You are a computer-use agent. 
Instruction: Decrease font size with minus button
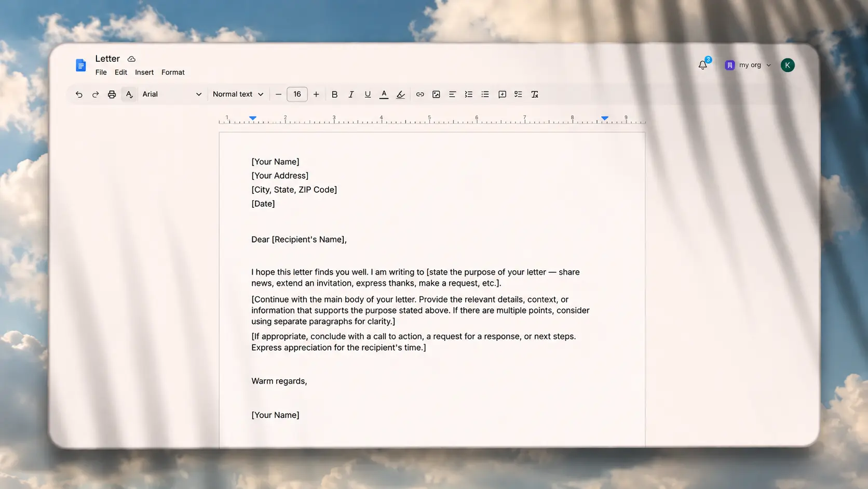pyautogui.click(x=278, y=95)
